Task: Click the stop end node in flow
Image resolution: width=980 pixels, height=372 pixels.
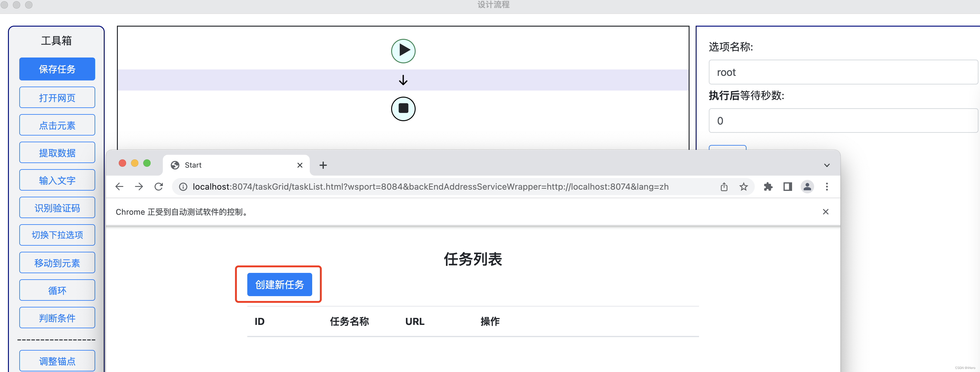Action: click(x=403, y=109)
